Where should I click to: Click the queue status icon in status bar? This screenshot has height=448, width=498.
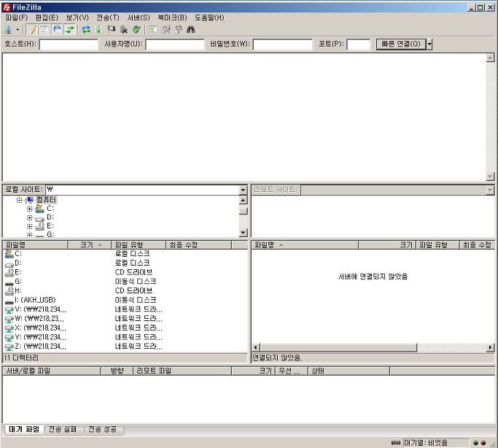pos(395,443)
